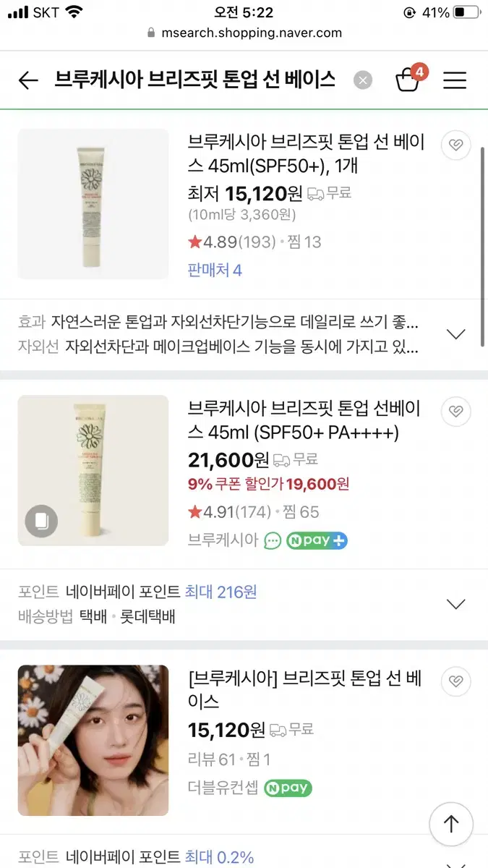Open the 판매처 4 sellers link
488x868 pixels.
click(x=215, y=271)
